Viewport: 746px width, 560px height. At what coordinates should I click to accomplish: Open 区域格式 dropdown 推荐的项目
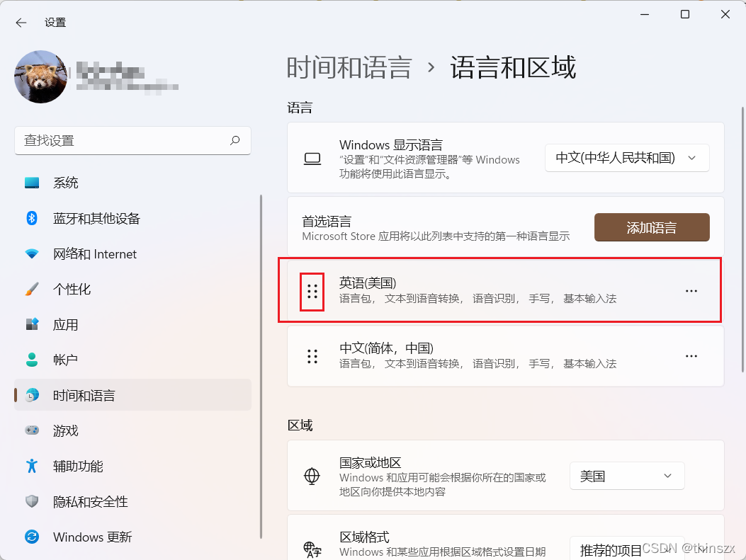click(627, 550)
